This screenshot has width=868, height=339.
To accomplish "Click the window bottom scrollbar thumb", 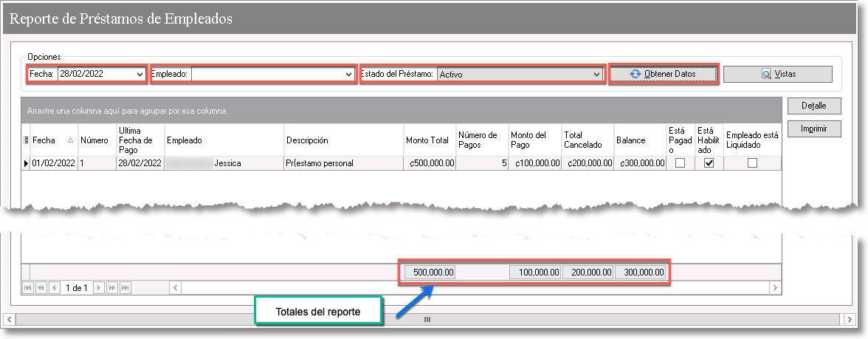I will (427, 319).
